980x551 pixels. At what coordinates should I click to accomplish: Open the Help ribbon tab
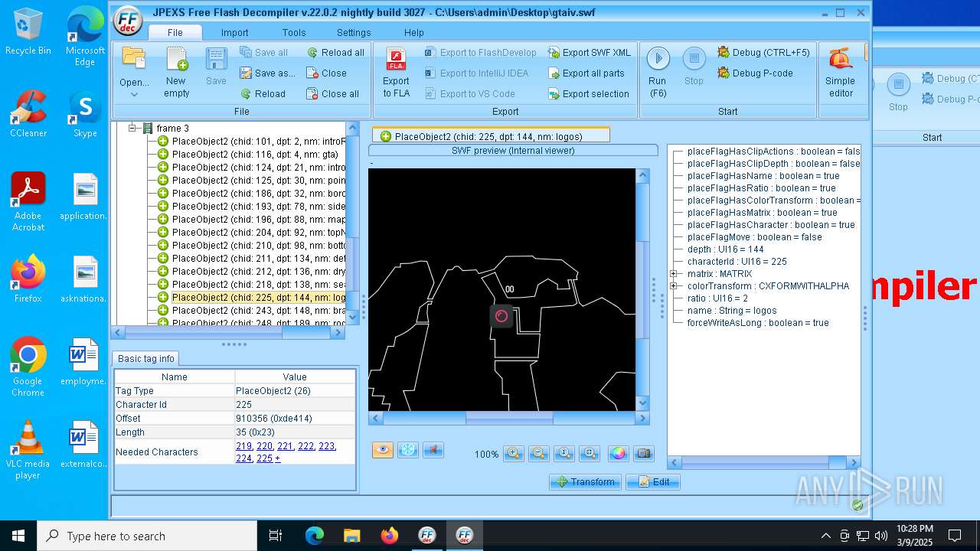tap(414, 33)
